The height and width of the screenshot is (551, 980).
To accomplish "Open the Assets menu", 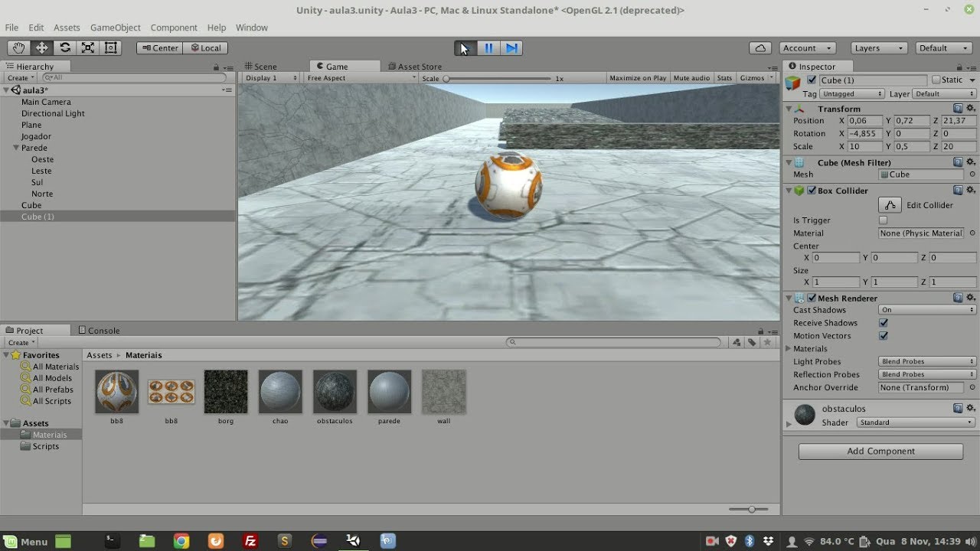I will tap(67, 28).
